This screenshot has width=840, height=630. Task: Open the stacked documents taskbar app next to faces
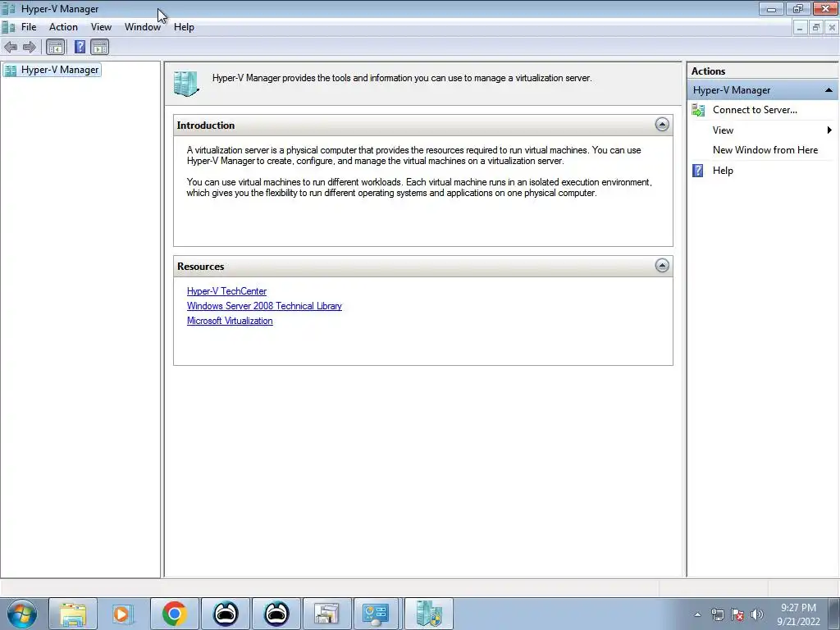point(326,614)
